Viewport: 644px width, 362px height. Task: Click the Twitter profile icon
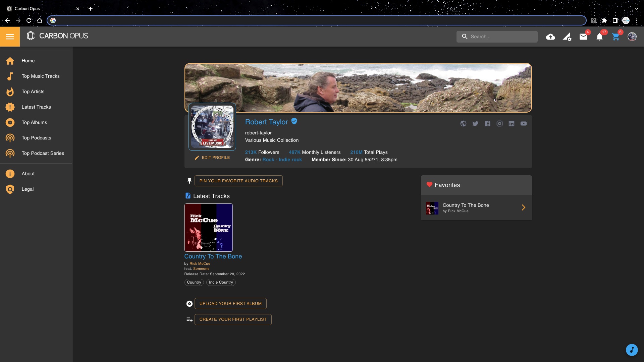[x=475, y=124]
